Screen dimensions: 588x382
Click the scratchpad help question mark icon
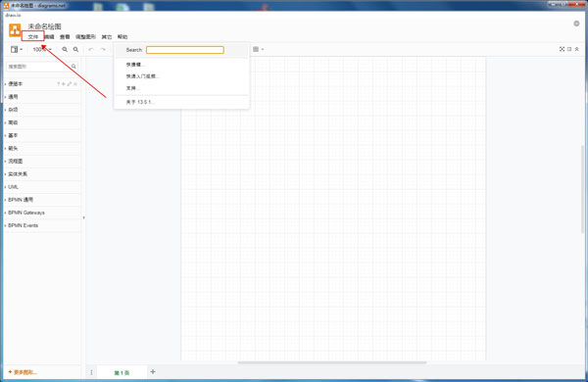click(58, 84)
